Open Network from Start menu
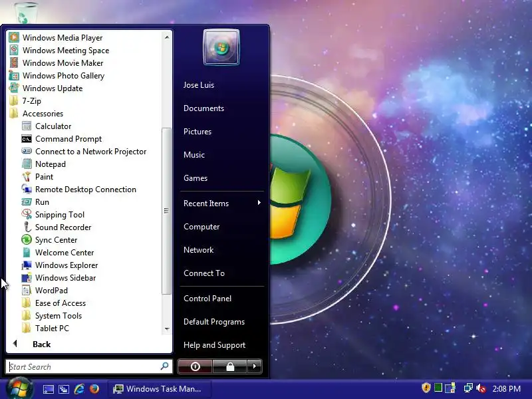Image resolution: width=532 pixels, height=399 pixels. (198, 250)
